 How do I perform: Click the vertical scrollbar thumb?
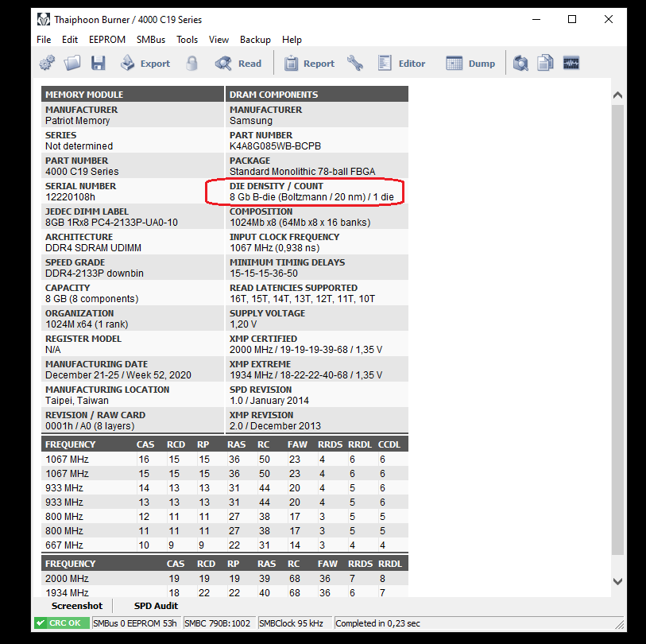617,330
